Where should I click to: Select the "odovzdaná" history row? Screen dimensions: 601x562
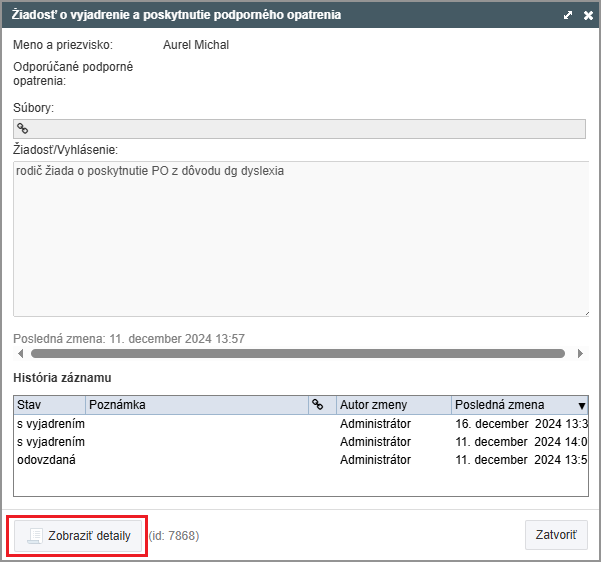[x=300, y=460]
